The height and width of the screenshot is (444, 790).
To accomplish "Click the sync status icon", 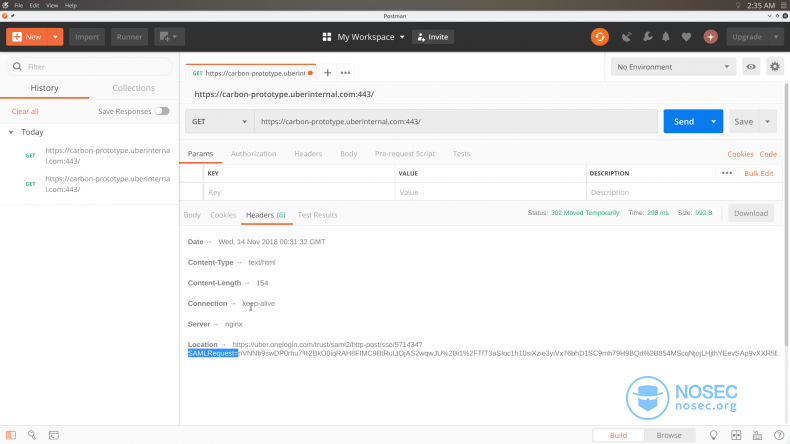I will 600,37.
